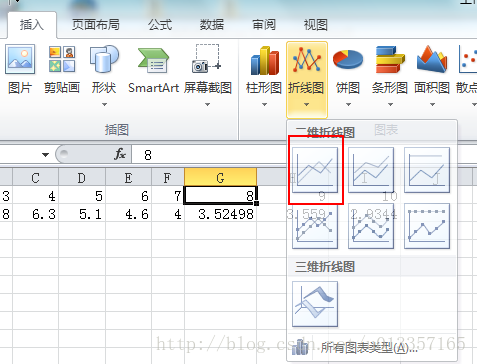Expand the Shapes (形状) dropdown arrow
Image resolution: width=477 pixels, height=364 pixels.
coord(104,105)
